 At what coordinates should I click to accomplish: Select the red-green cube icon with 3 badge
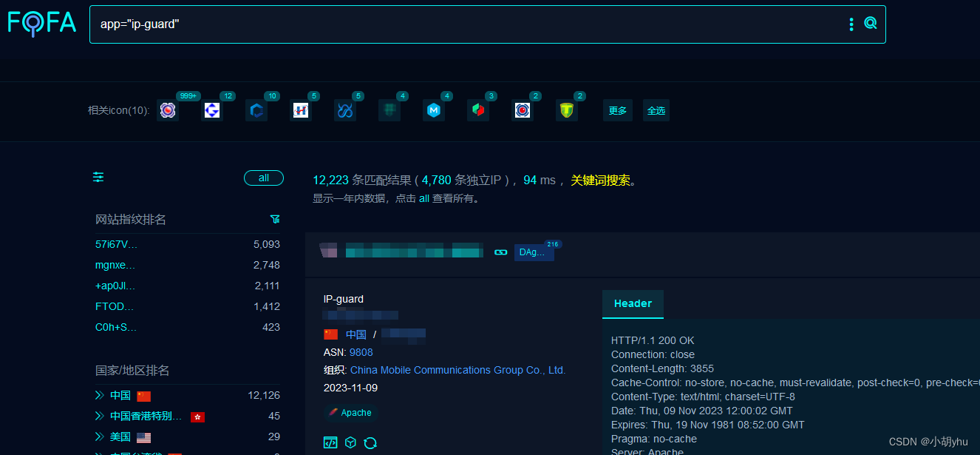point(478,110)
